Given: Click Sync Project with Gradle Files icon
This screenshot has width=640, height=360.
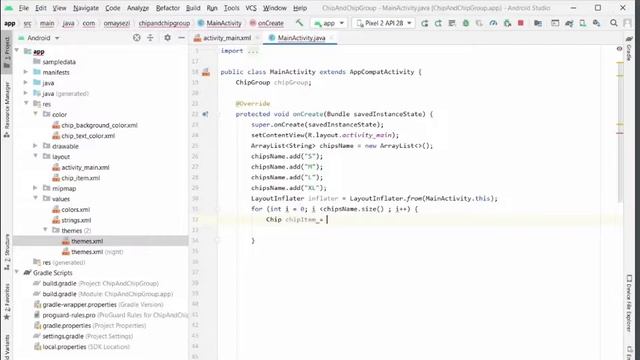Looking at the screenshot, I should pyautogui.click(x=569, y=23).
